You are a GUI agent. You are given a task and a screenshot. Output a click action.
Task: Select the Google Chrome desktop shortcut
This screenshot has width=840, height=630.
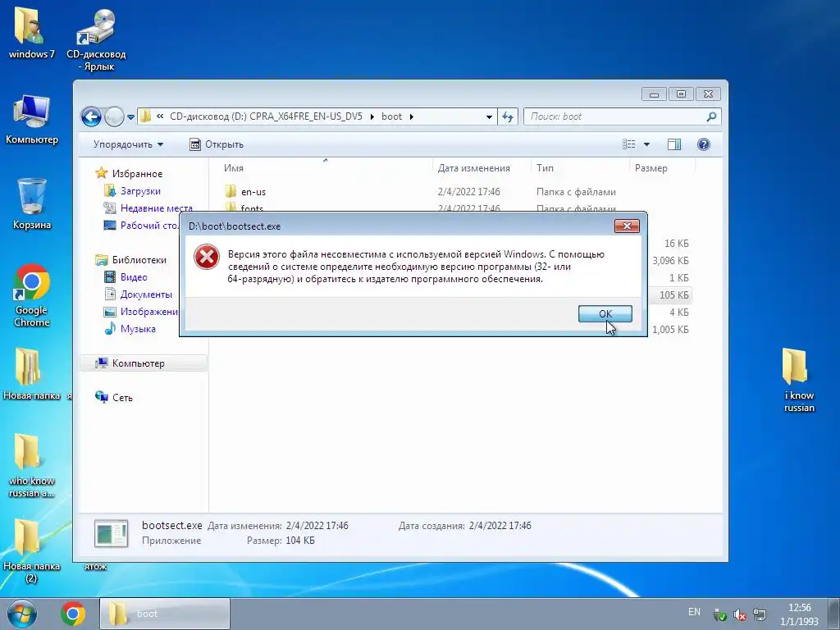(32, 295)
